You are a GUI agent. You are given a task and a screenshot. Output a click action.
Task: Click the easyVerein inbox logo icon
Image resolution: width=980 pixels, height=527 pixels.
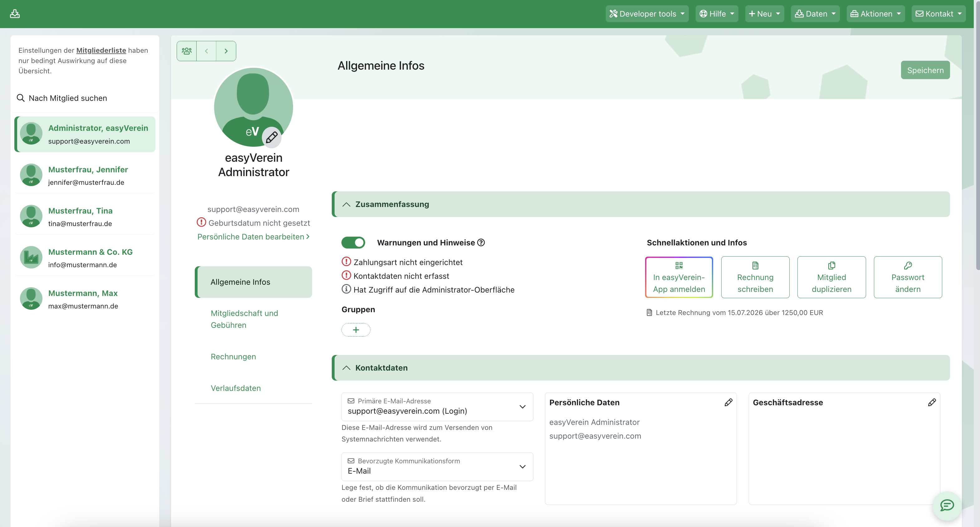tap(15, 14)
